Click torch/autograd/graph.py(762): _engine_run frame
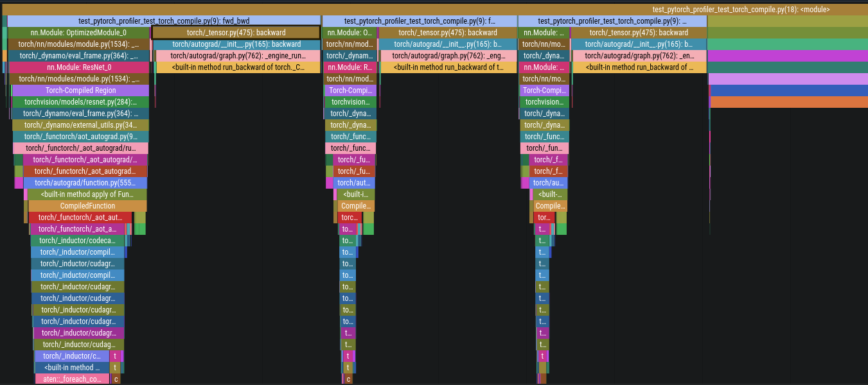Screen dimensions: 868x385 (x=238, y=56)
